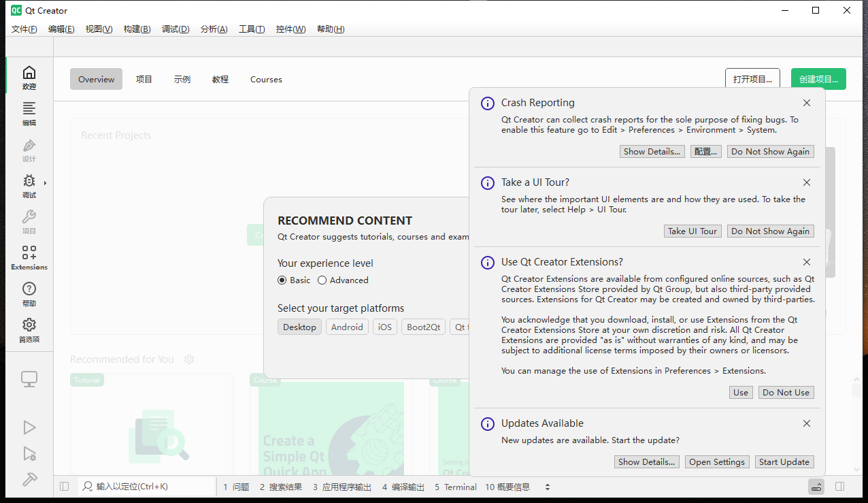Switch to the 示例 tab
868x503 pixels.
coord(182,79)
